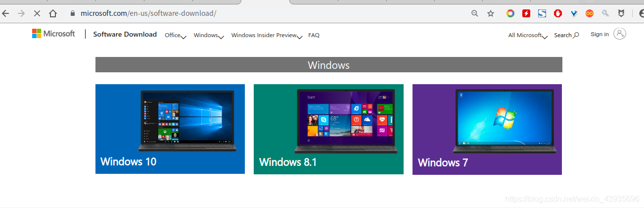This screenshot has width=644, height=208.
Task: Click the Search link in header
Action: coord(566,35)
